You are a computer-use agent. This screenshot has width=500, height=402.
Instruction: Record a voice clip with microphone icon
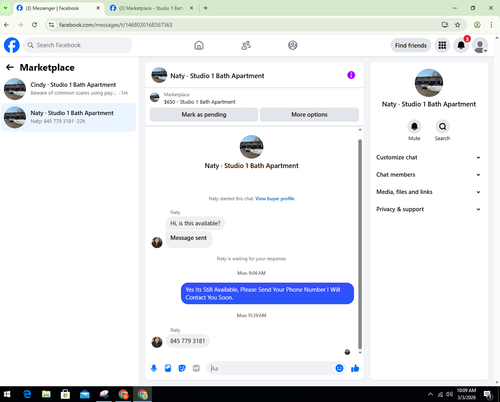point(154,368)
